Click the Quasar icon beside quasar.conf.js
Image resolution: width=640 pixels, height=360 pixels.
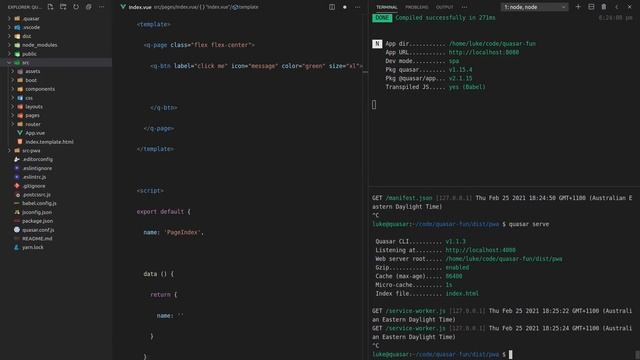click(17, 230)
